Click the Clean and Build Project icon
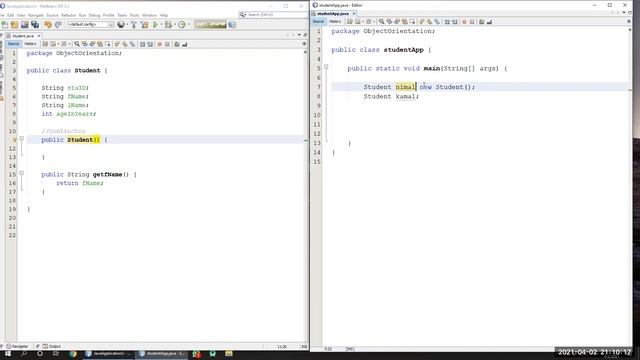 (144, 25)
